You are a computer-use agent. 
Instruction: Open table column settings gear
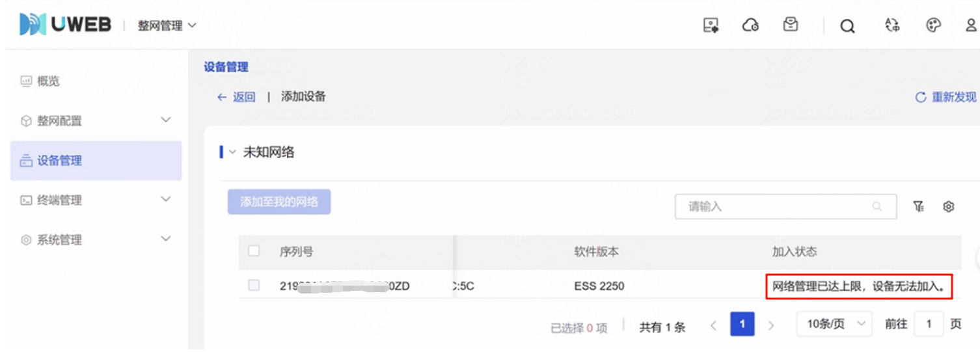click(948, 207)
